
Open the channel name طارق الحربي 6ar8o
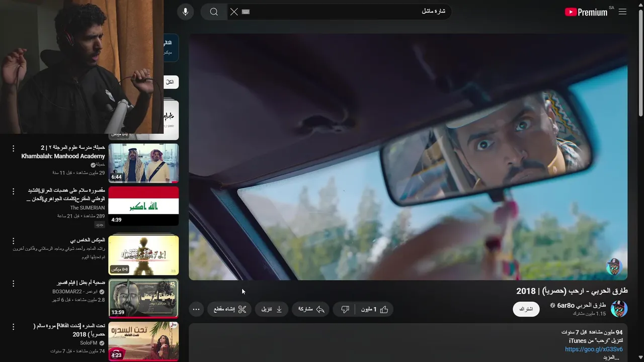(582, 305)
